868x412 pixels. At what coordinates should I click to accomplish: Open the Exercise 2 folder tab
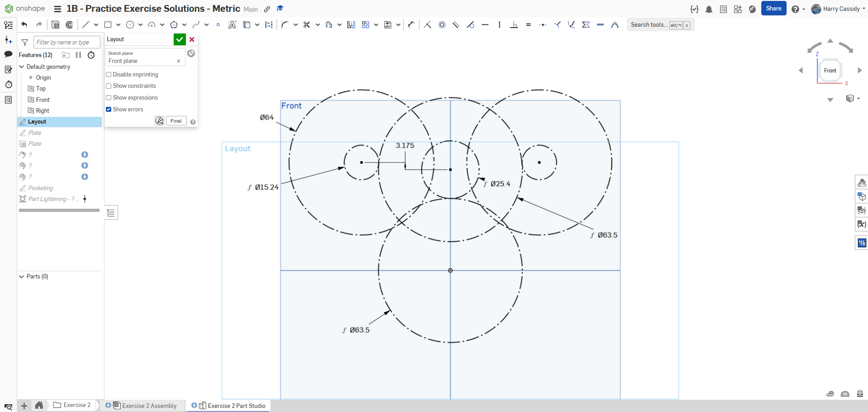pos(72,405)
